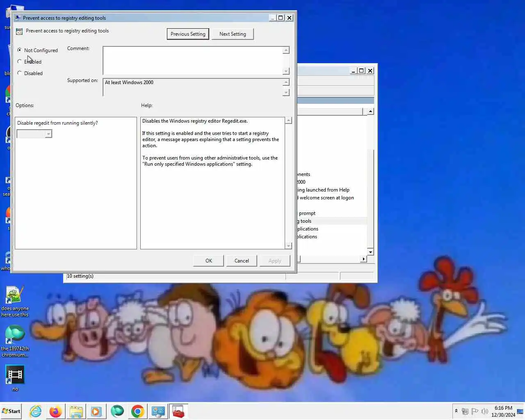Image resolution: width=525 pixels, height=420 pixels.
Task: Click background window vertical scroll down arrow
Action: (x=370, y=252)
